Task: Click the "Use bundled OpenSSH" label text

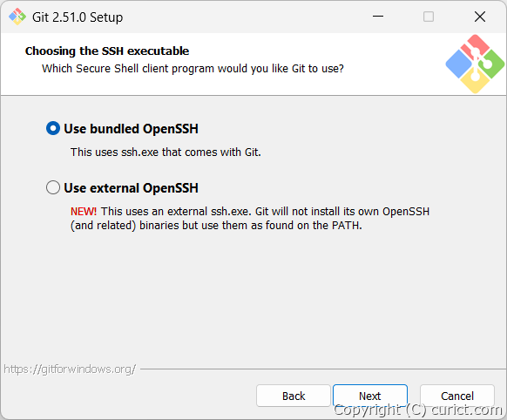Action: [x=131, y=129]
